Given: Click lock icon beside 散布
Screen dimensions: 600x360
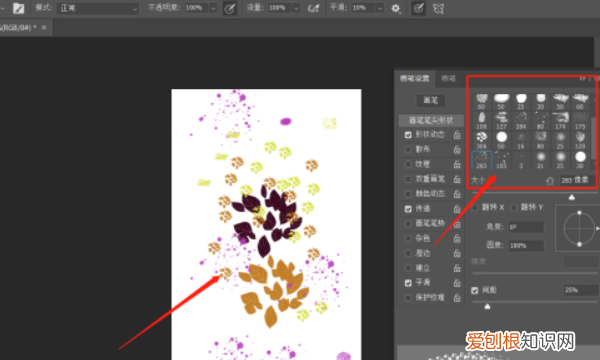Looking at the screenshot, I should tap(457, 150).
